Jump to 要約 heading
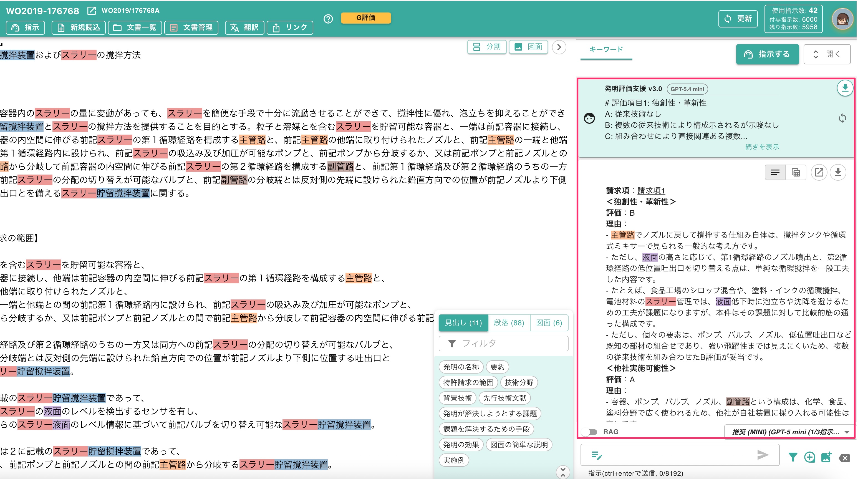 497,367
